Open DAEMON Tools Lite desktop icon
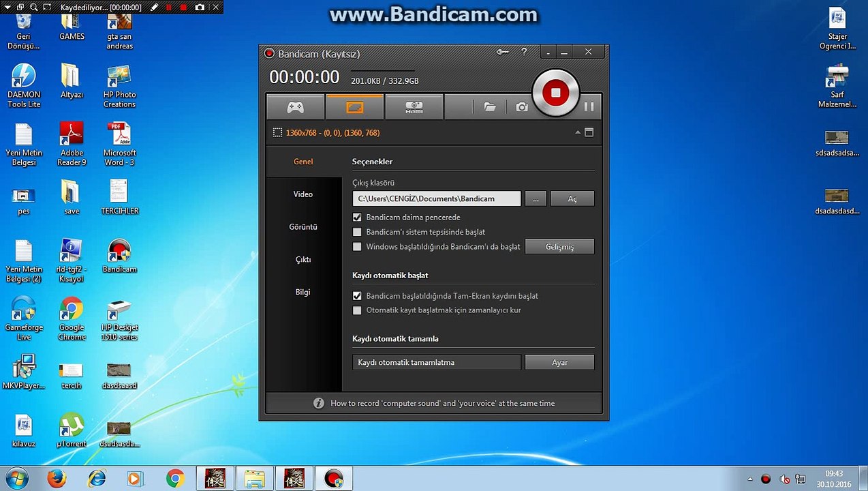Screen dimensions: 868x491 pyautogui.click(x=24, y=86)
